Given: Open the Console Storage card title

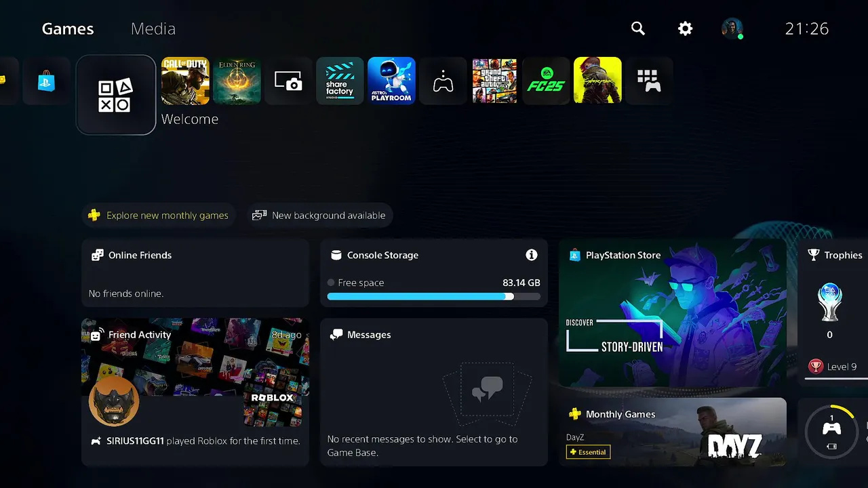Looking at the screenshot, I should 382,256.
